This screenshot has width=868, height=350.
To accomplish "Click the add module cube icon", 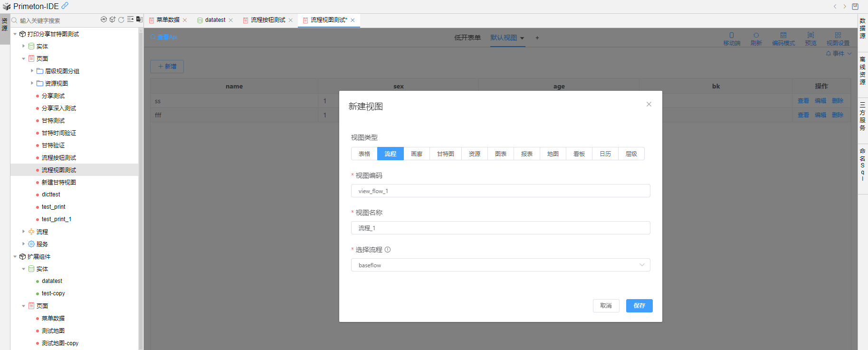I will pos(113,19).
